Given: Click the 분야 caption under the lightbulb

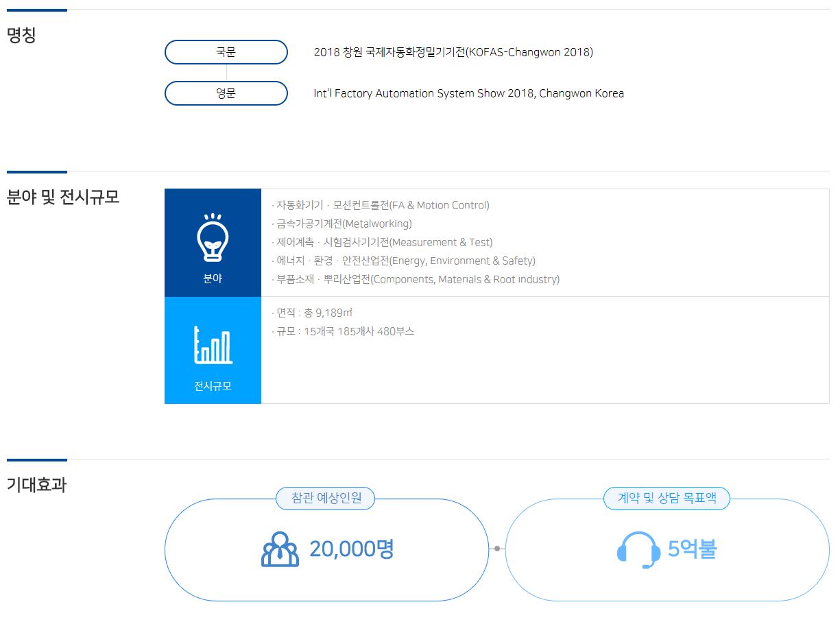Looking at the screenshot, I should pos(213,278).
